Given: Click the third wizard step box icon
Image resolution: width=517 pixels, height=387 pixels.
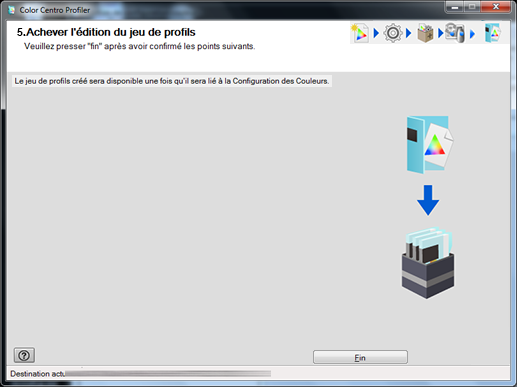Looking at the screenshot, I should (x=425, y=33).
